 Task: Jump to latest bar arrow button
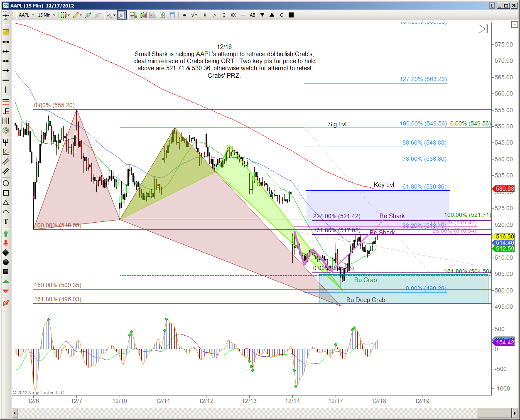pos(483,29)
